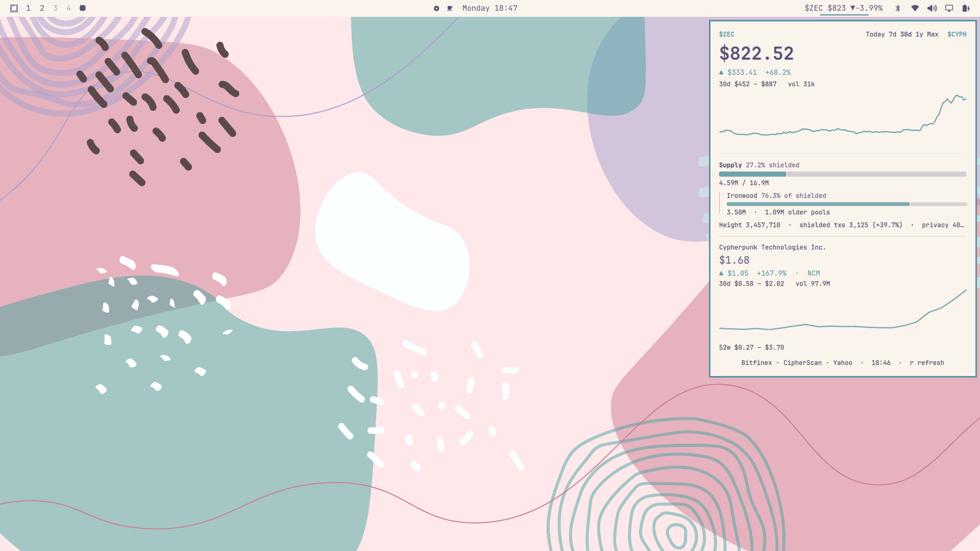Click the truncated privacy 40… text

pyautogui.click(x=943, y=225)
